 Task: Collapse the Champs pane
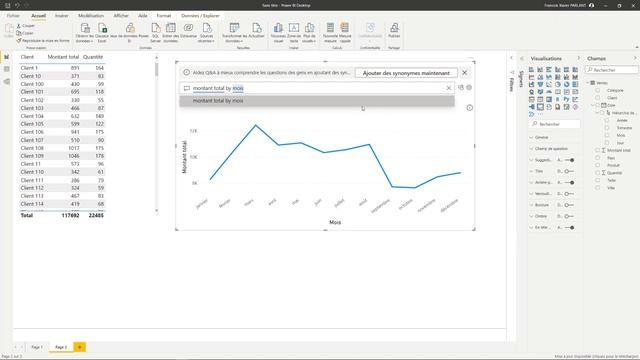pos(635,58)
